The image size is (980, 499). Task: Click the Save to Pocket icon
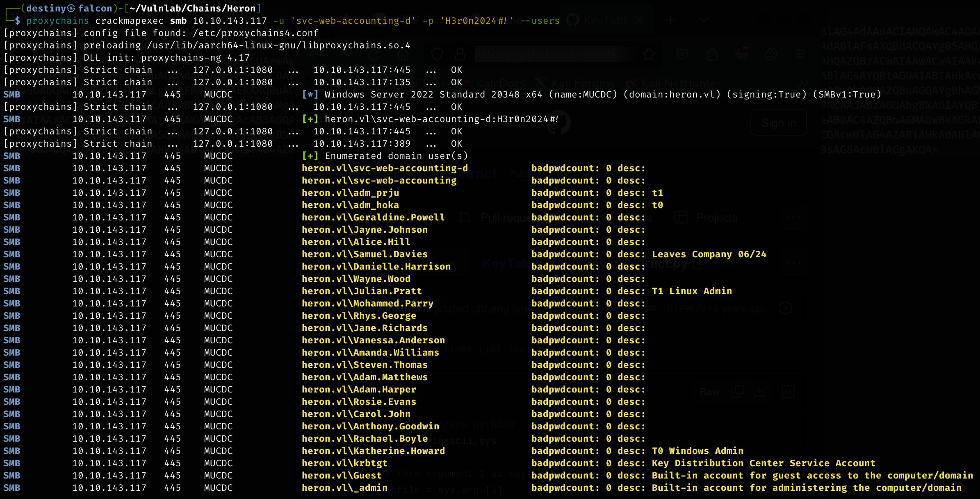coord(682,54)
